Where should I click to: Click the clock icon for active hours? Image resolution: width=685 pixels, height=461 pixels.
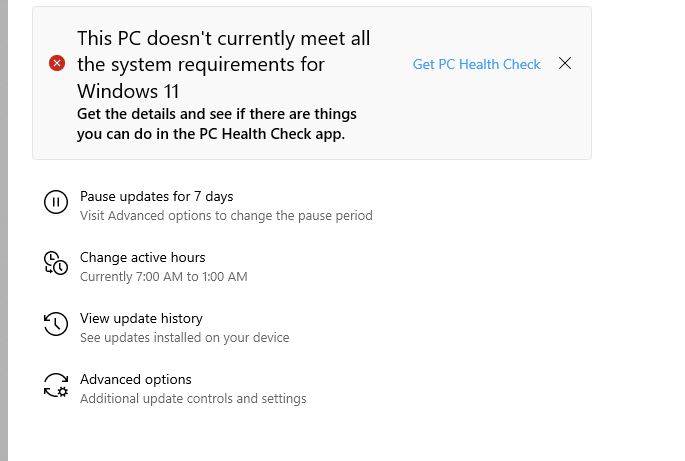55,264
